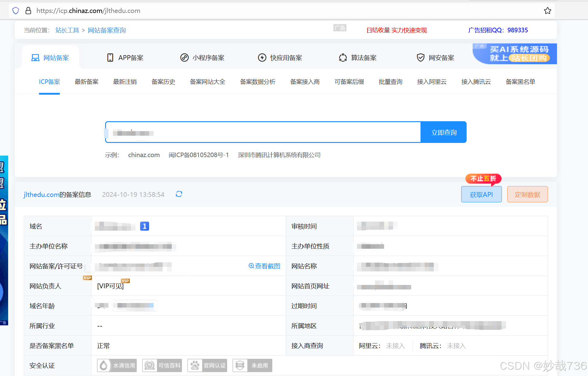The height and width of the screenshot is (376, 588).
Task: Click the bookmark star icon in address bar
Action: tap(547, 11)
